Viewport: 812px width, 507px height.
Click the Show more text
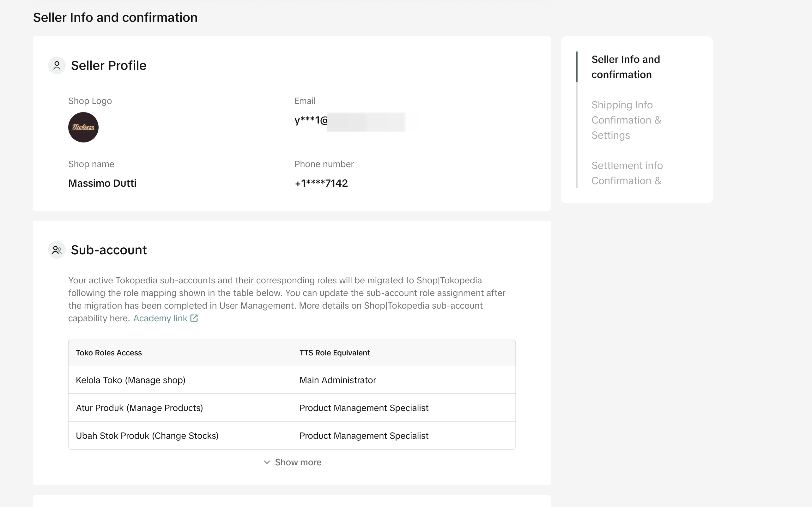[298, 462]
